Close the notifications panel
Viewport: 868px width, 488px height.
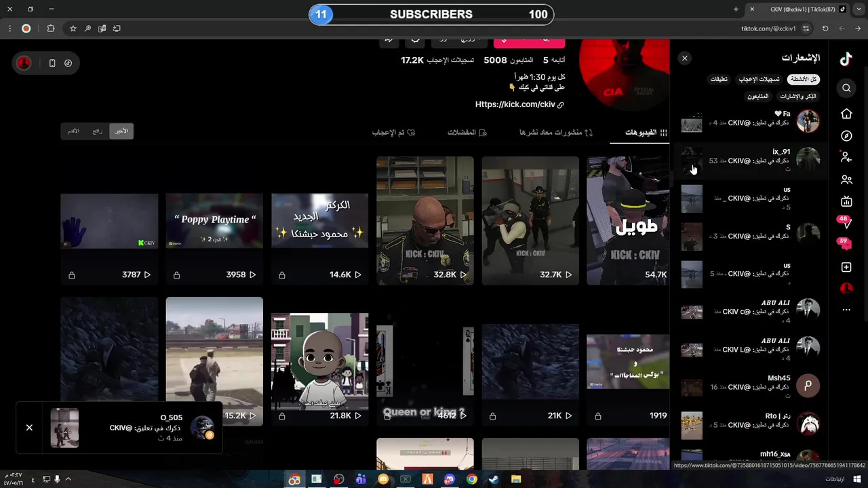click(685, 58)
